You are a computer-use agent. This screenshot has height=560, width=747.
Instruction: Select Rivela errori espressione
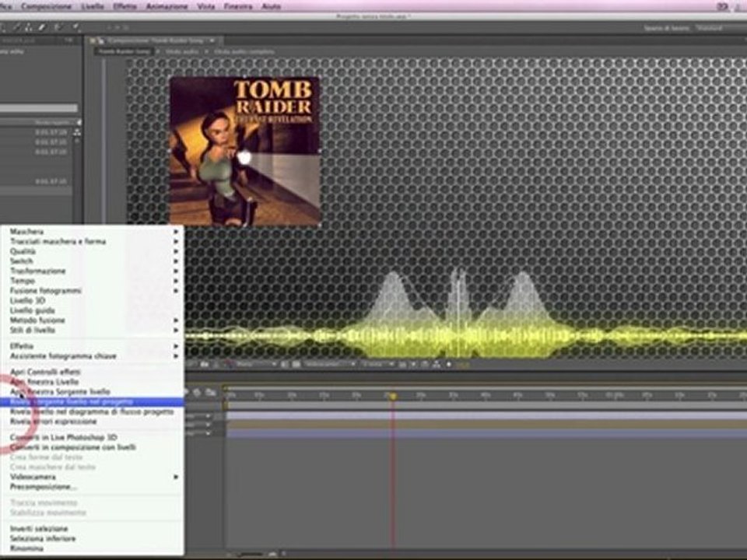pos(93,422)
